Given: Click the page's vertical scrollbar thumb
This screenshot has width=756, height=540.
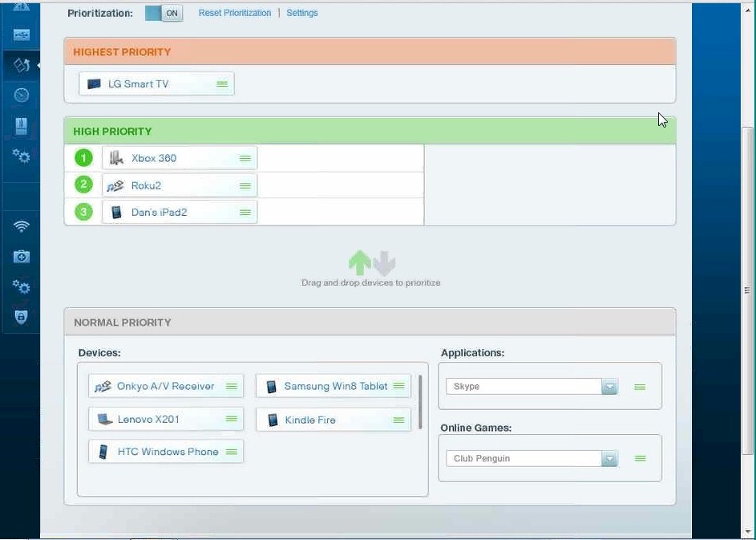Looking at the screenshot, I should point(747,290).
